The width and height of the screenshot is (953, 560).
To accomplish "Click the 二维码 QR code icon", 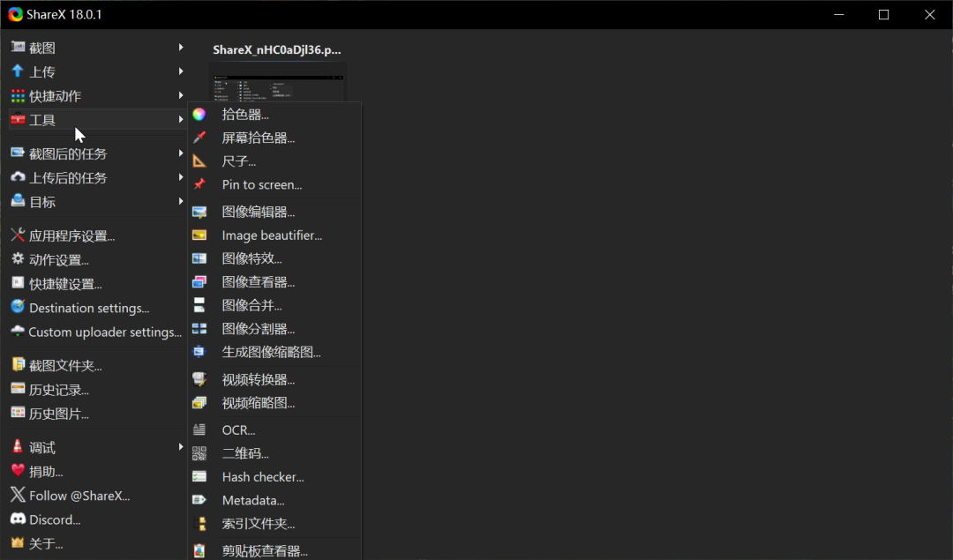I will click(199, 453).
